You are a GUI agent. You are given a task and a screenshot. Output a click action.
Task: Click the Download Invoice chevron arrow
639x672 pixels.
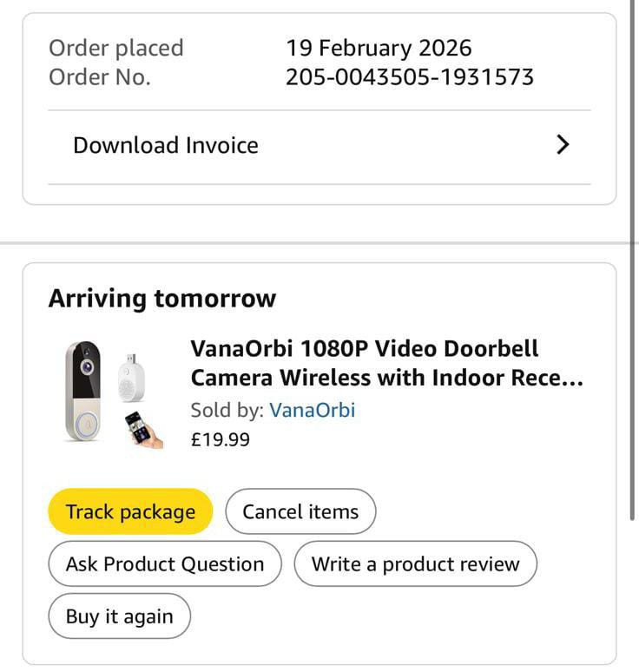click(x=563, y=145)
